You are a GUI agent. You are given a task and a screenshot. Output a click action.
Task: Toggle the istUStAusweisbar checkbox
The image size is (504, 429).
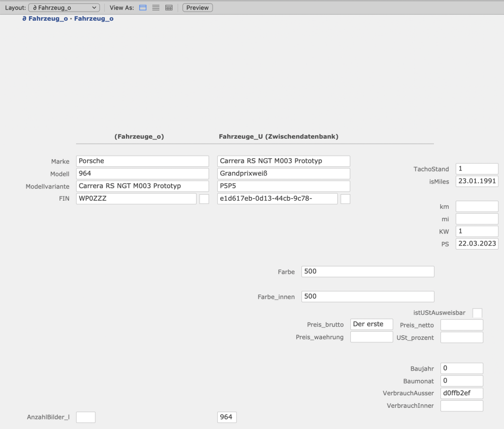[x=477, y=313]
